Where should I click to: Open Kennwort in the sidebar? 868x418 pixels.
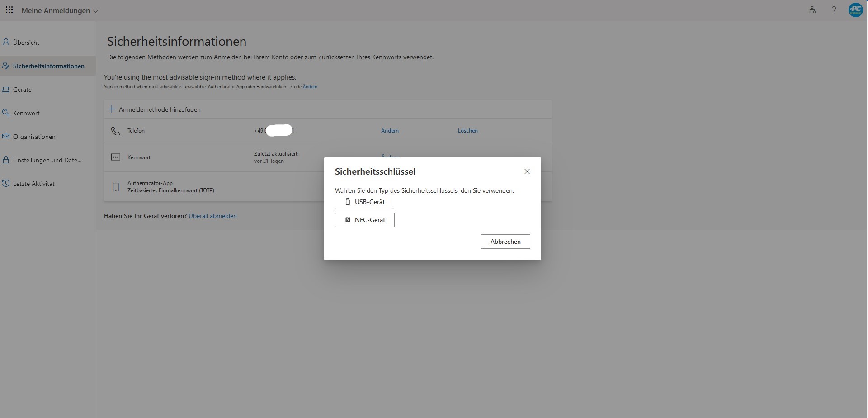(x=26, y=113)
